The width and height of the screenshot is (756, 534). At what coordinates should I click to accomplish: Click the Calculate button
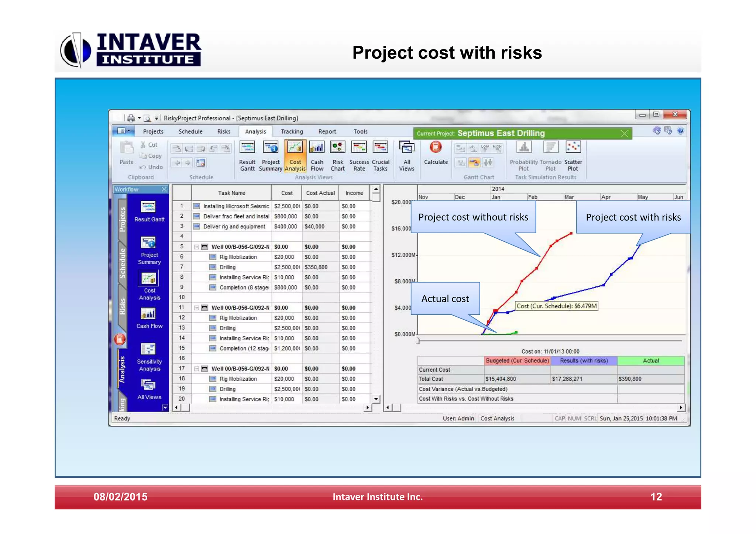tap(436, 153)
